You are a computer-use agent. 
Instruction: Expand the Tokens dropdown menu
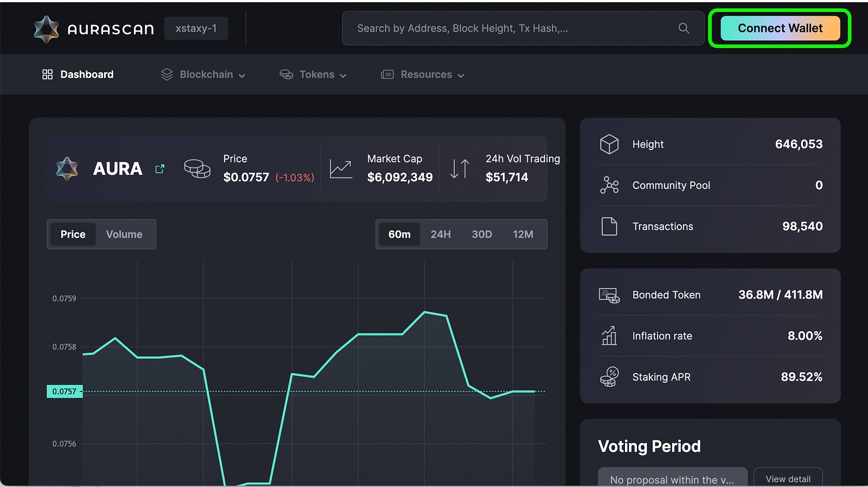(313, 75)
